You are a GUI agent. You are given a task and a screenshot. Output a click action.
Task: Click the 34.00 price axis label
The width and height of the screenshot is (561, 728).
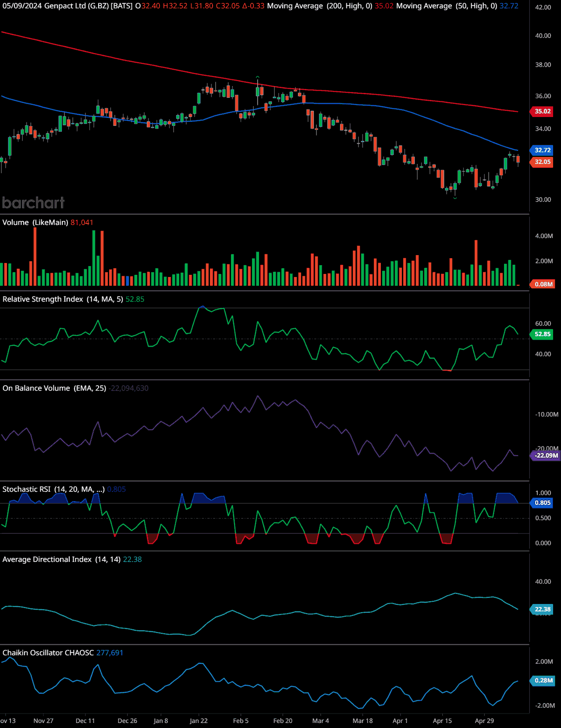[x=543, y=129]
